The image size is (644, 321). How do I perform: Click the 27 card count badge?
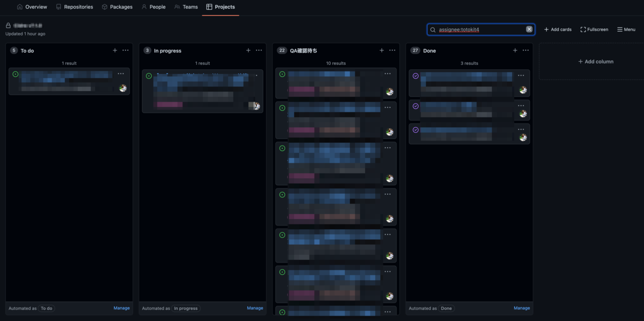coord(415,50)
